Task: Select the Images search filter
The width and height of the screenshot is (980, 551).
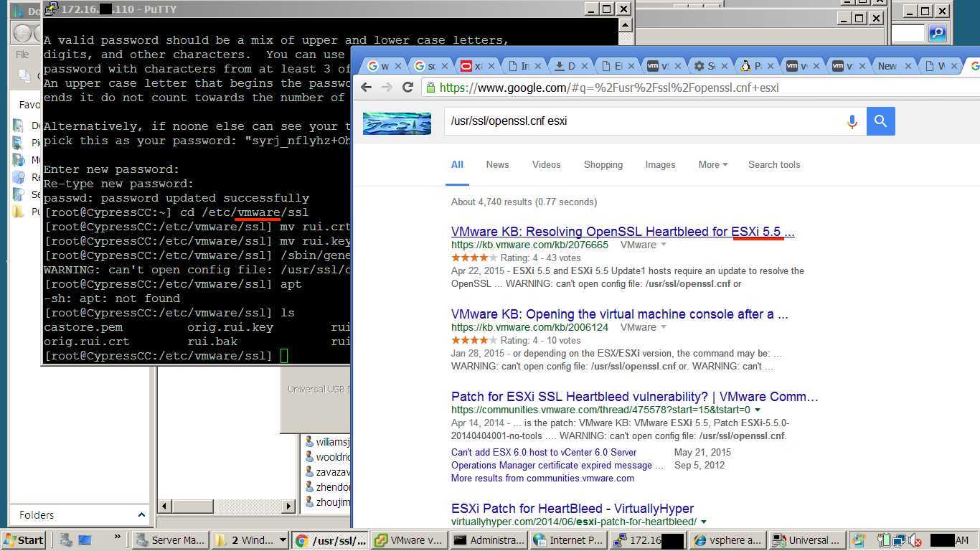Action: [x=660, y=164]
